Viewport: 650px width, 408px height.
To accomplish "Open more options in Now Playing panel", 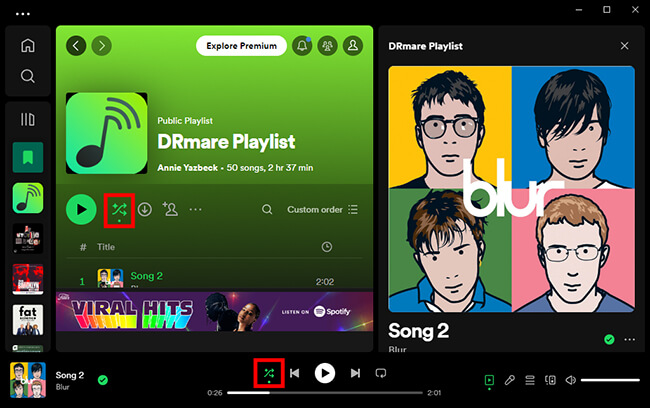I will [x=630, y=340].
